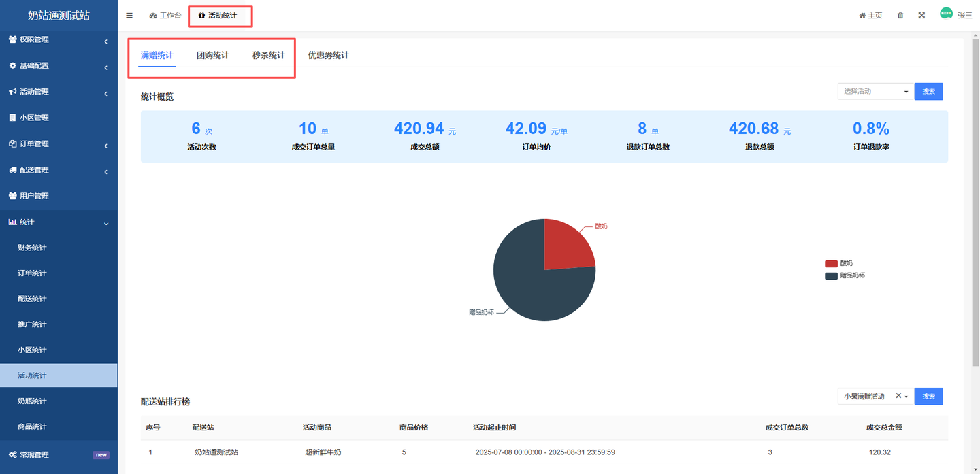Screen dimensions: 980x474
Task: Toggle fullscreen with the expand icon
Action: [x=921, y=16]
